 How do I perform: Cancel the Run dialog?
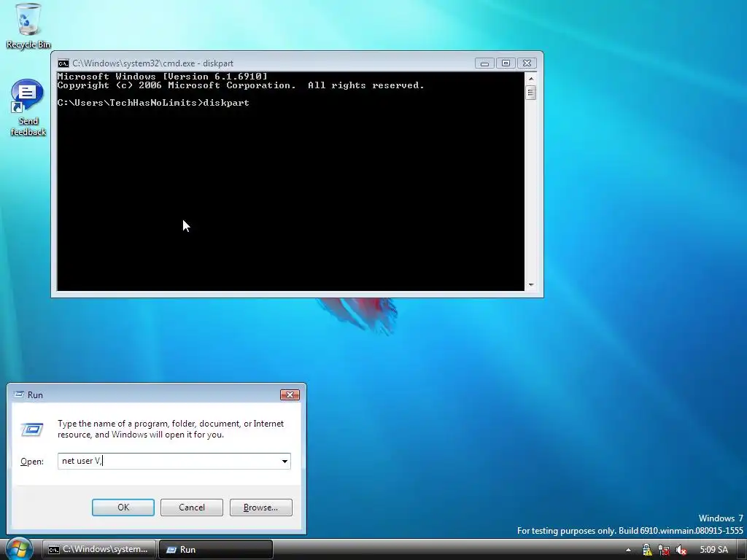click(x=192, y=507)
